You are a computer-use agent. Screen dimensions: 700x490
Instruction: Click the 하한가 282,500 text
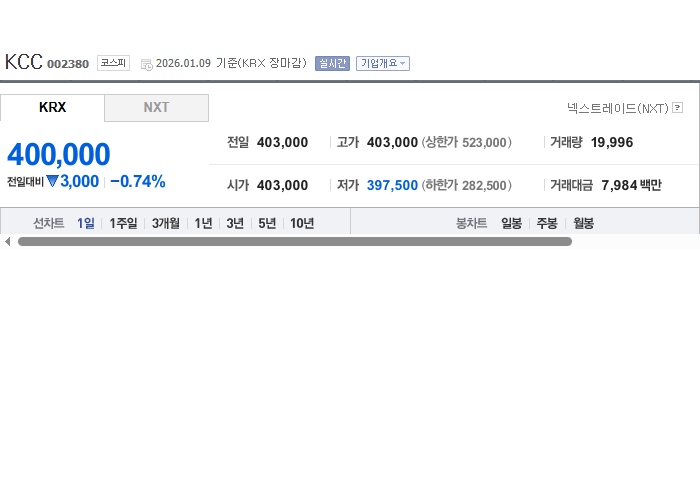click(x=467, y=185)
